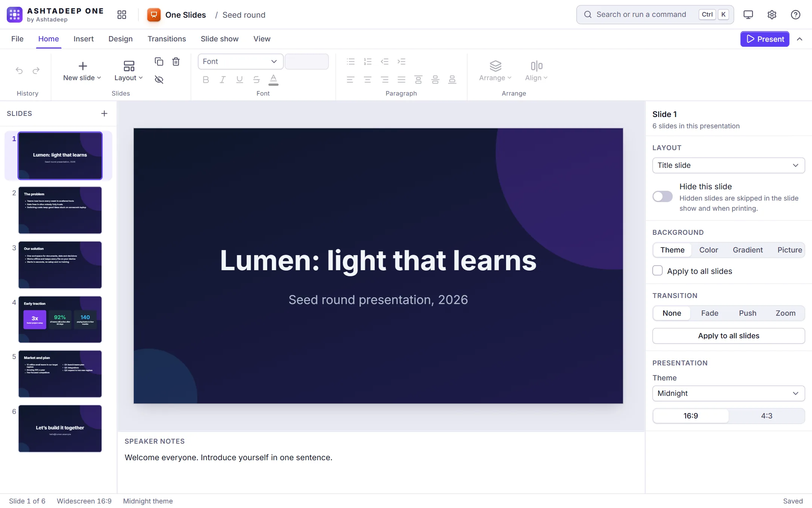Viewport: 812px width, 508px height.
Task: Open settings gear icon
Action: [x=772, y=15]
